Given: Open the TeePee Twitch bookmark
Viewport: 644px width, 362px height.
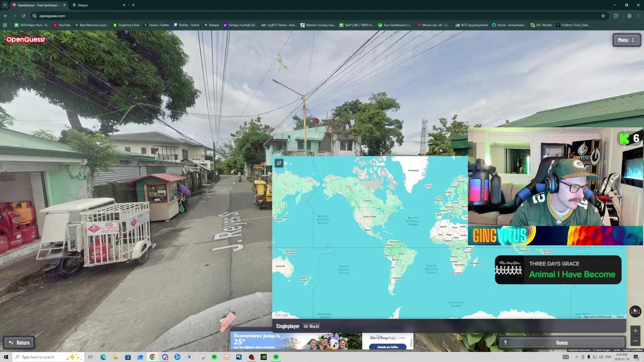Looking at the screenshot, I should (186, 25).
